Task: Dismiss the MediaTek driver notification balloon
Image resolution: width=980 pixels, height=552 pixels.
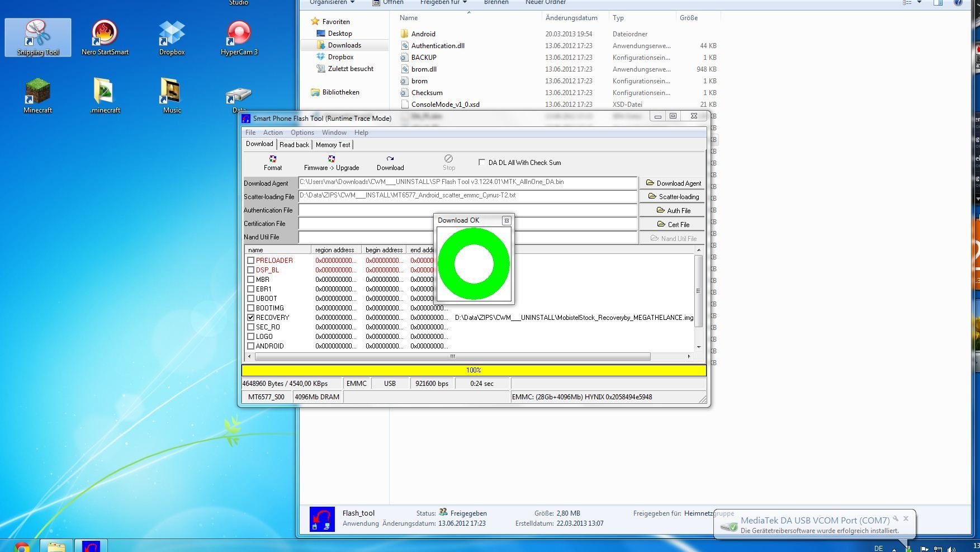Action: 906,518
